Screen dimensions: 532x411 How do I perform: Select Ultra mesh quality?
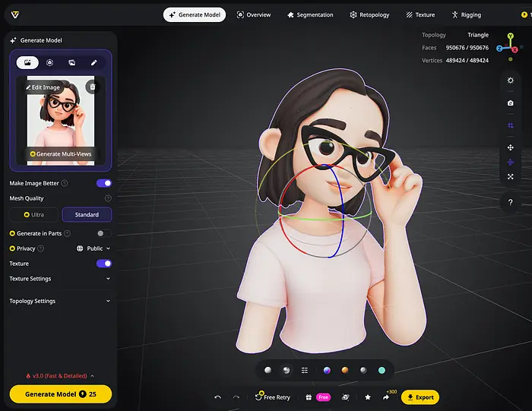tap(34, 215)
